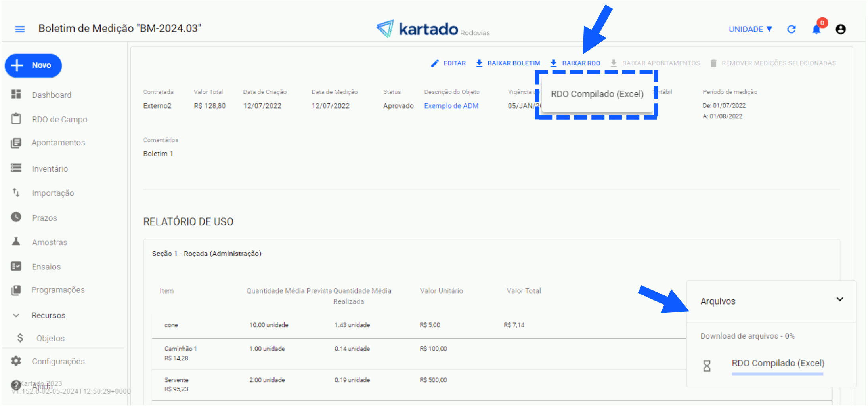The height and width of the screenshot is (406, 868).
Task: Click the refresh icon in header
Action: [x=791, y=29]
